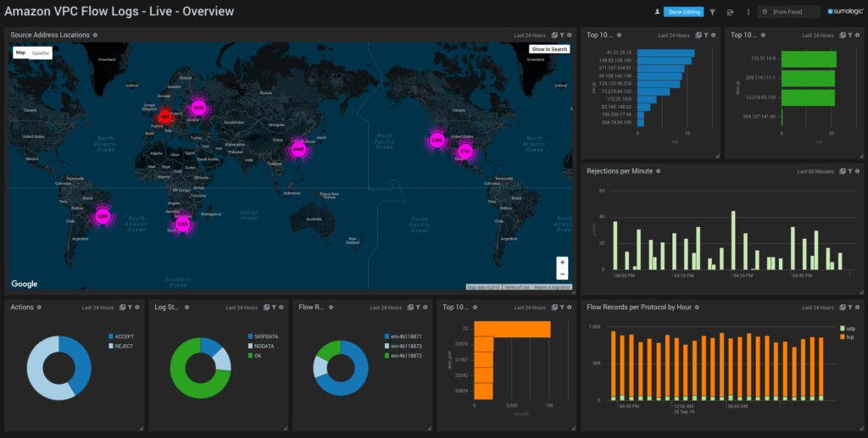Click the Amazon VPC Flow Logs dashboard title
The image size is (868, 438).
tap(119, 12)
